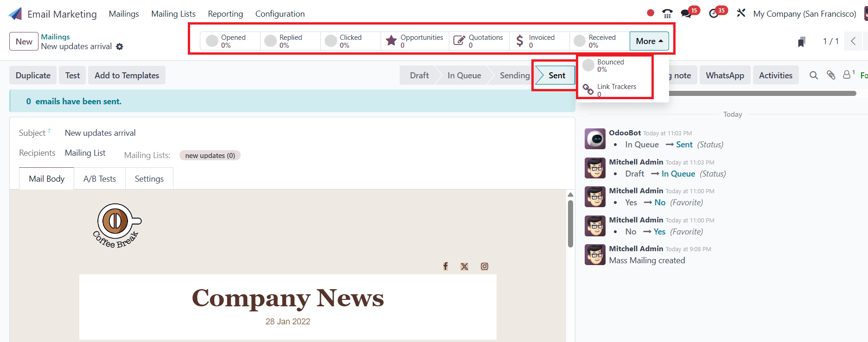
Task: Open the Reporting menu
Action: pos(225,14)
